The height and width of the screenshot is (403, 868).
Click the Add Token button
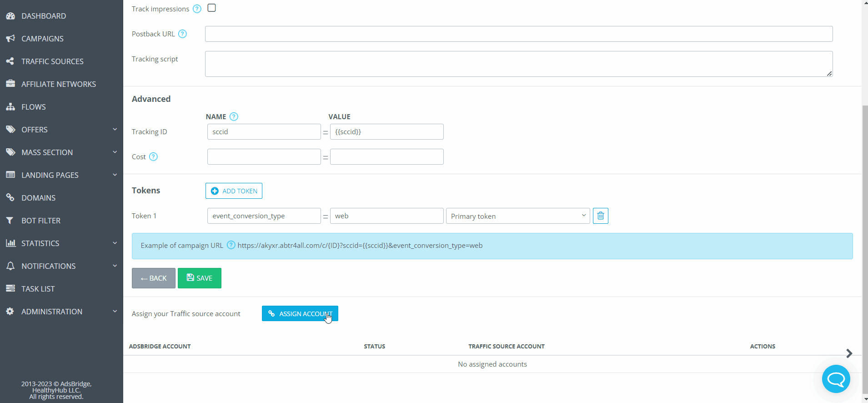click(234, 191)
